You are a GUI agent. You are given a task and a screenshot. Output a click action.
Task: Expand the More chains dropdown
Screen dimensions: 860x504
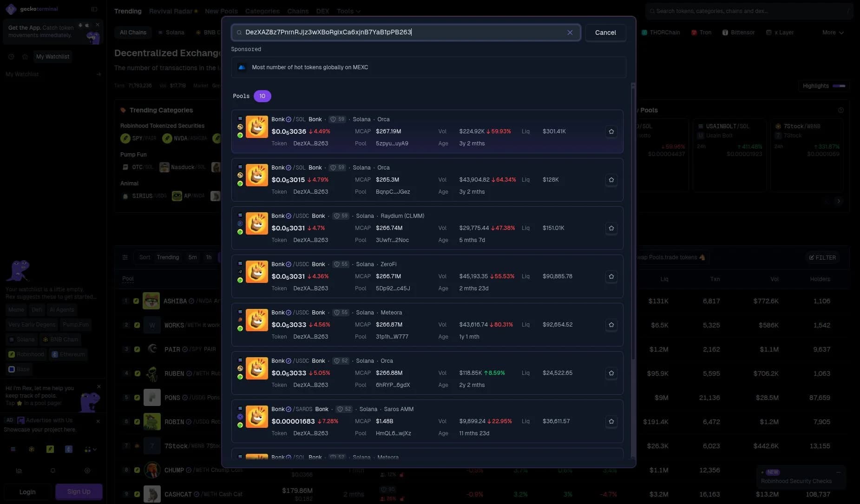point(833,33)
